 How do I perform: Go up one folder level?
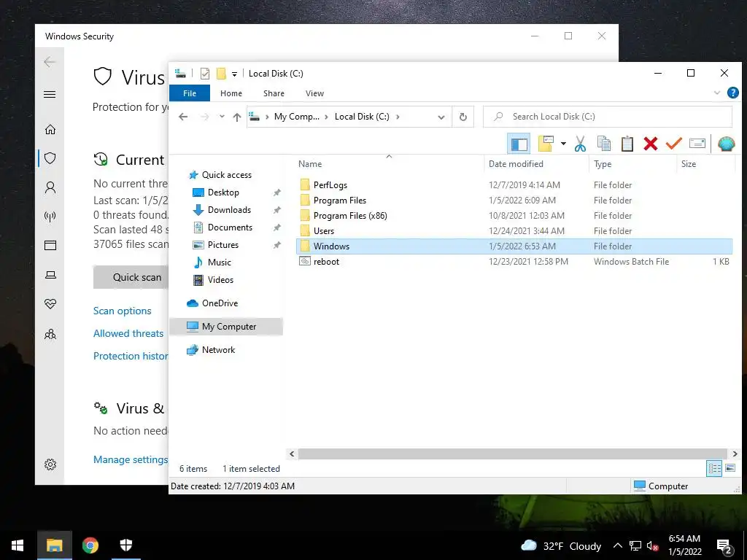tap(237, 117)
